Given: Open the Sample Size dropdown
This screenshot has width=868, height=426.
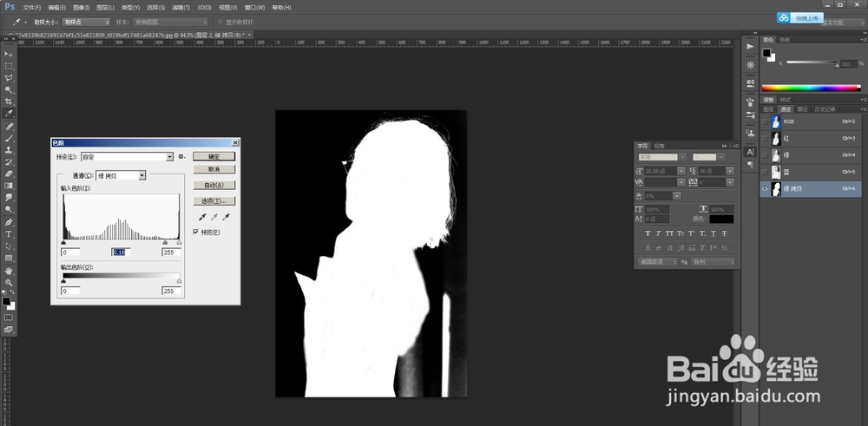Looking at the screenshot, I should [86, 23].
